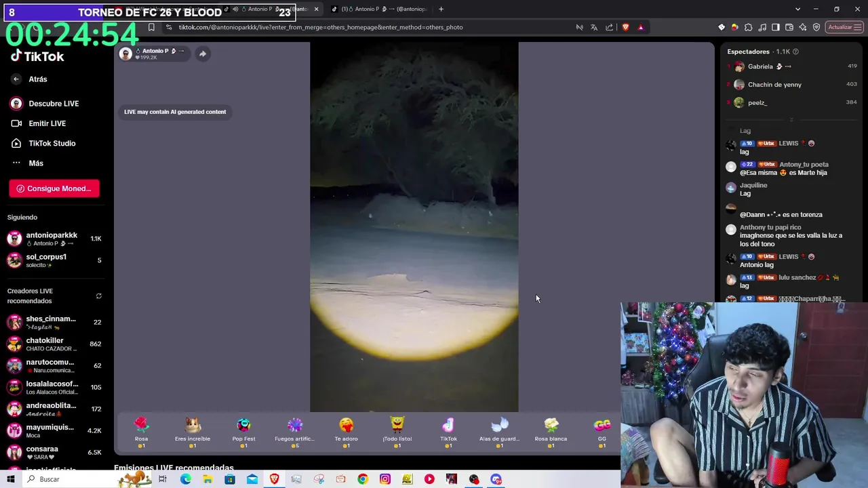
Task: Open Brave Rewards triangle icon
Action: coord(641,27)
